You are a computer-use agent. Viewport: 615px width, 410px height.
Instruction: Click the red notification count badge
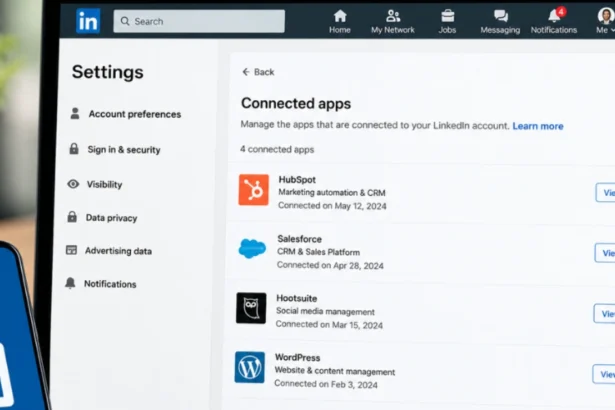(x=561, y=12)
